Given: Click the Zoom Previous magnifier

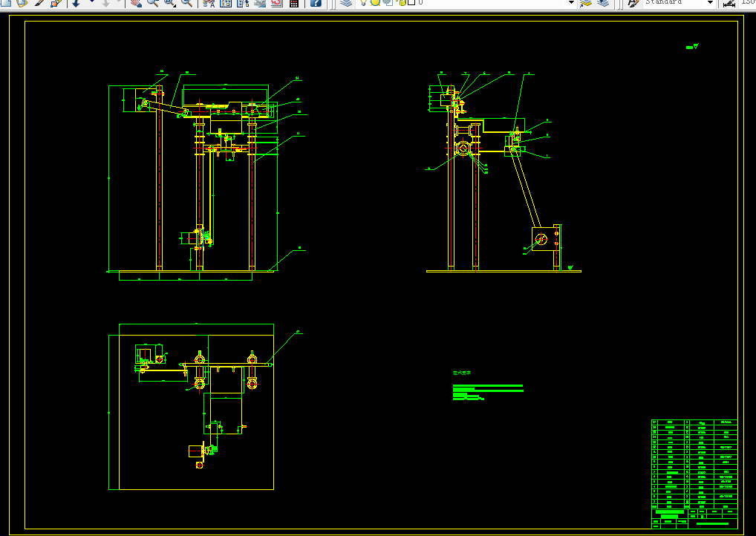Looking at the screenshot, I should point(186,3).
